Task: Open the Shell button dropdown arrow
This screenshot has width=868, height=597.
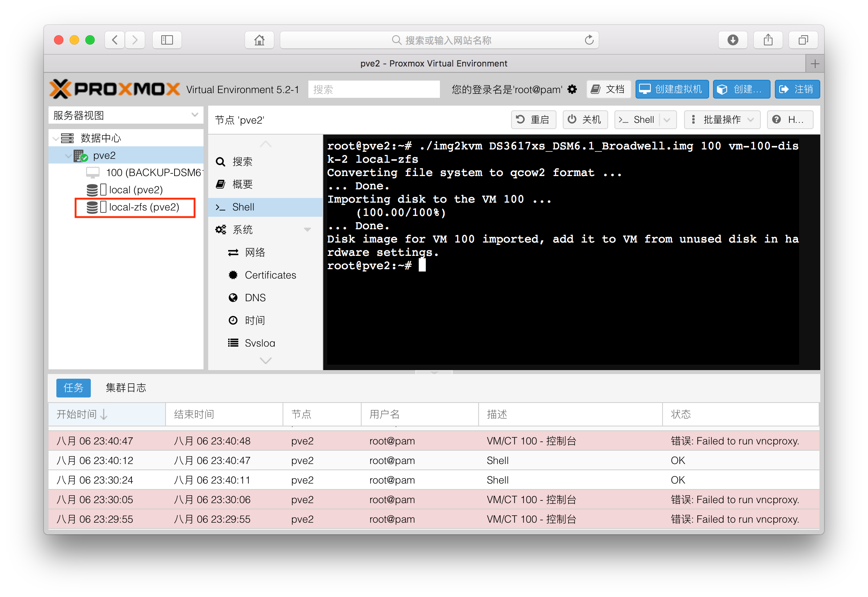Action: point(667,120)
